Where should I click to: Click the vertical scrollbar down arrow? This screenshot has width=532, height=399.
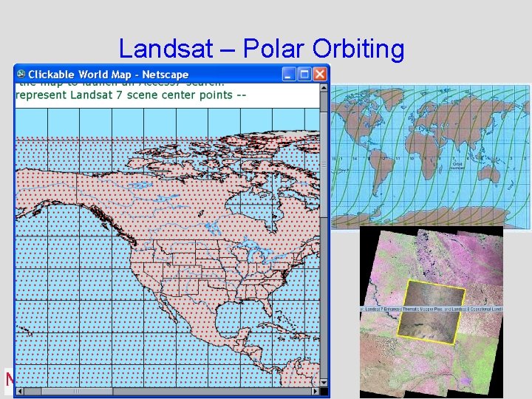(324, 383)
